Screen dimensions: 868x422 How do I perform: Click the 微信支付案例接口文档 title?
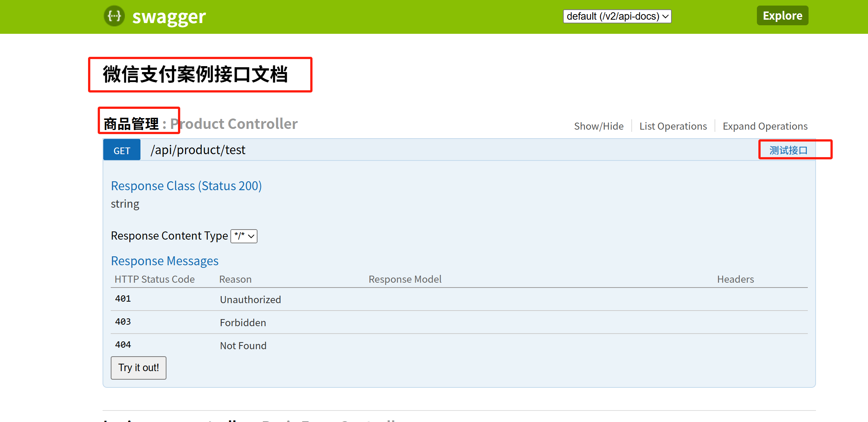point(195,74)
